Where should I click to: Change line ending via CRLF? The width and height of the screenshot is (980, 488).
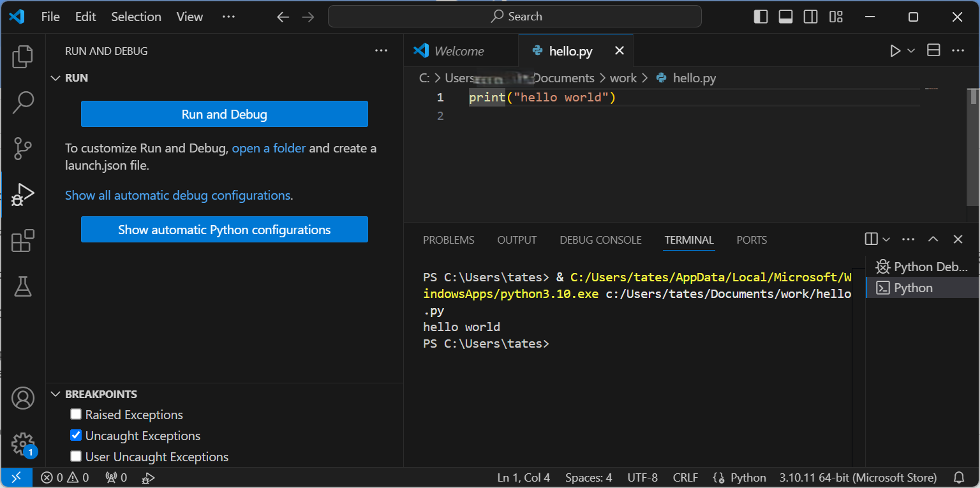tap(685, 477)
